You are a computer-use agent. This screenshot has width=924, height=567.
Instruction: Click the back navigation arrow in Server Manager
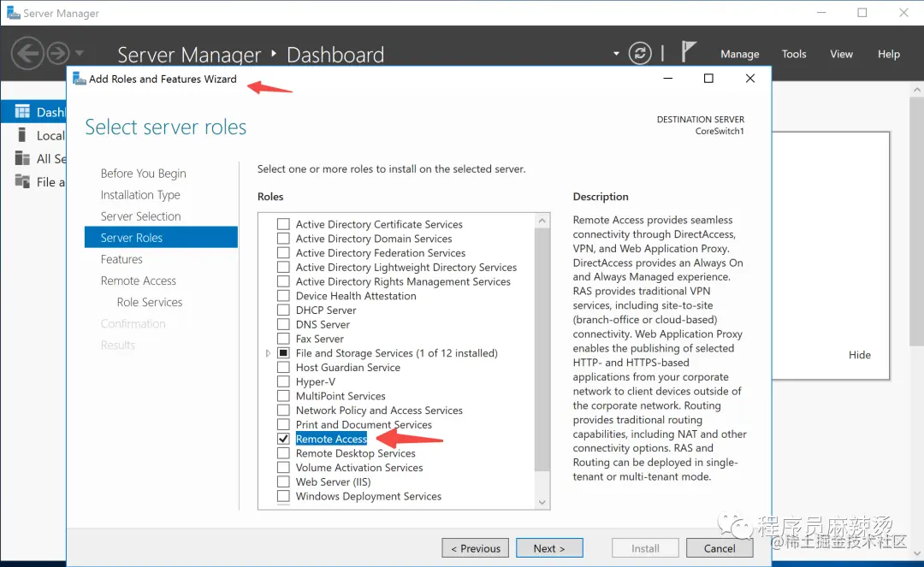(27, 54)
